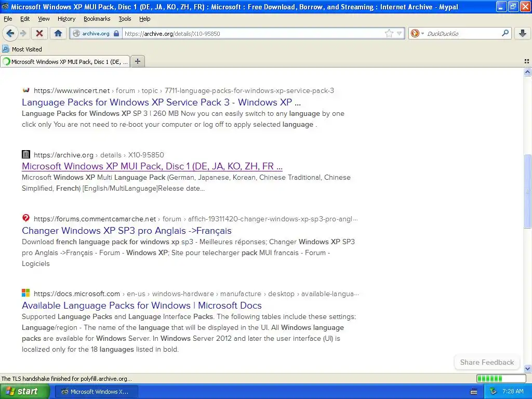Click the Microsoft Docs result favicon
The width and height of the screenshot is (532, 399).
pyautogui.click(x=26, y=293)
